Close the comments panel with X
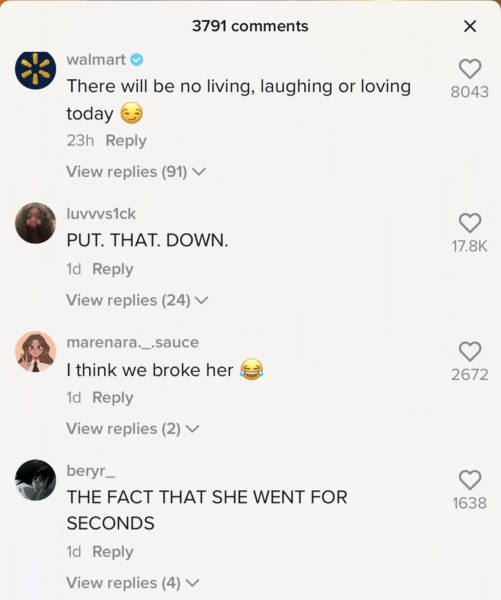The image size is (501, 600). 470,26
